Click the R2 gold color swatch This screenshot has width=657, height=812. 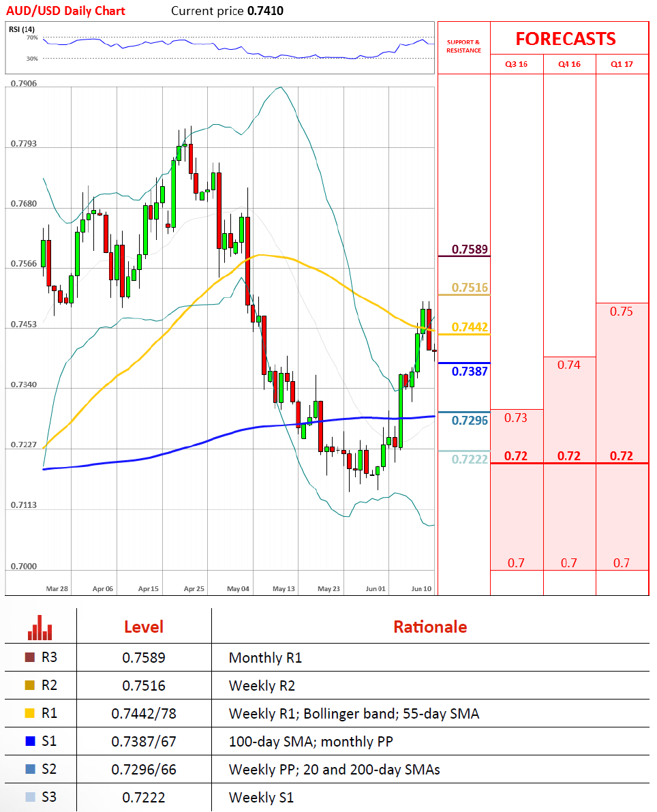pos(30,685)
